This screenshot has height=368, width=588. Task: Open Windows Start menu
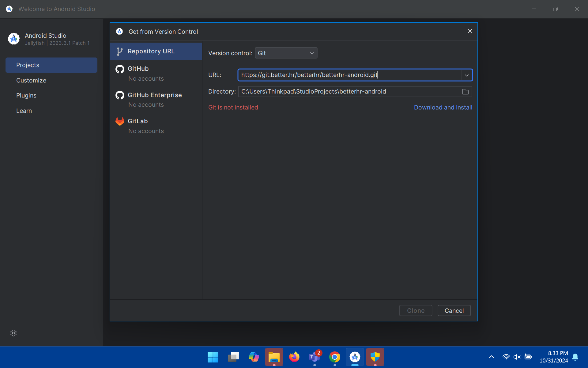(213, 357)
